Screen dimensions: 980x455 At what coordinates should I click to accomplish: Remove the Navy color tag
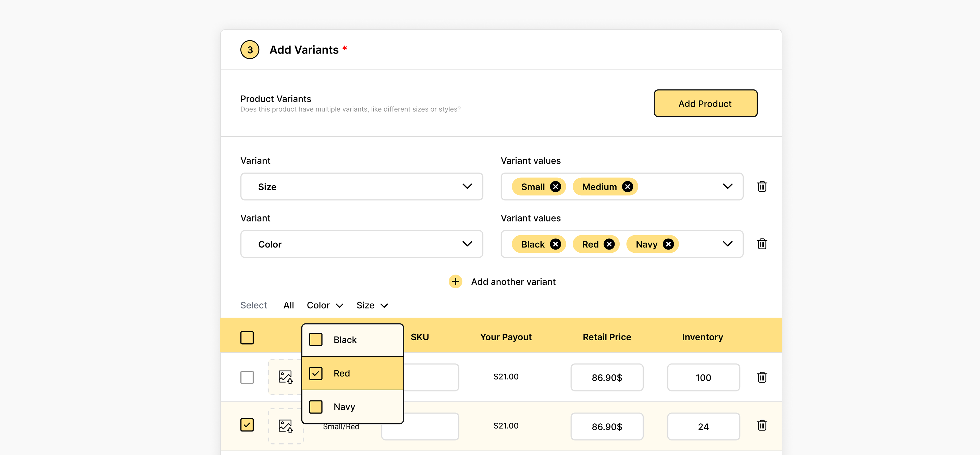click(x=668, y=244)
